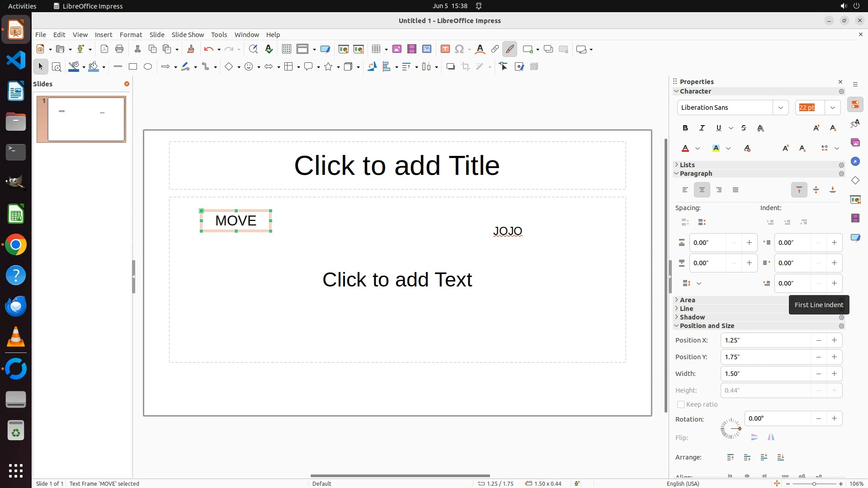The width and height of the screenshot is (868, 488).
Task: Set paragraph alignment to Align Right
Action: pos(719,190)
